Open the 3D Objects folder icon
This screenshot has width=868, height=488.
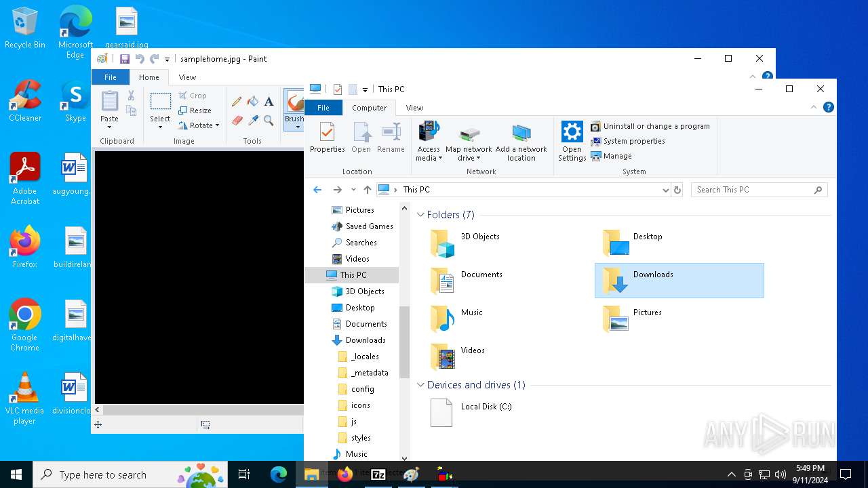pos(442,243)
